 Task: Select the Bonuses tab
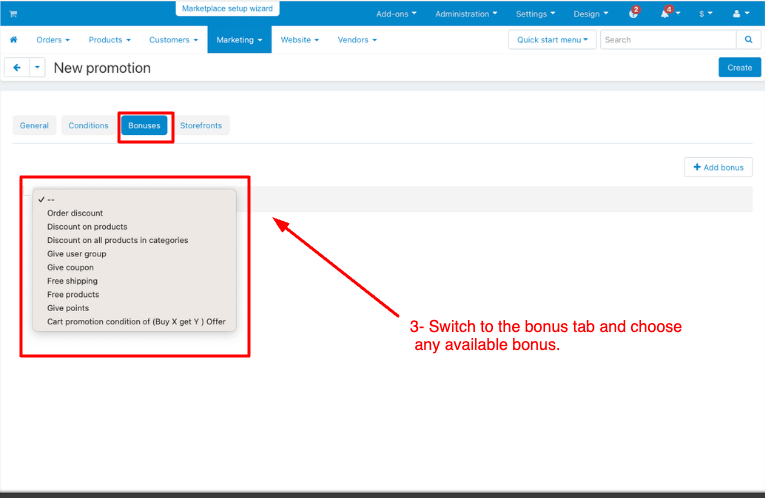(x=144, y=125)
